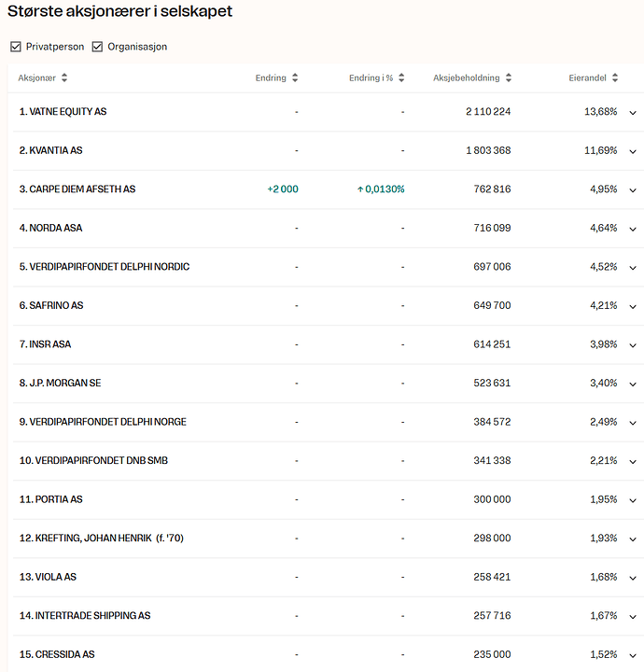Select shareholder name 8. J.P. MORGAN SE
Viewport: 644px width, 672px height.
click(61, 384)
